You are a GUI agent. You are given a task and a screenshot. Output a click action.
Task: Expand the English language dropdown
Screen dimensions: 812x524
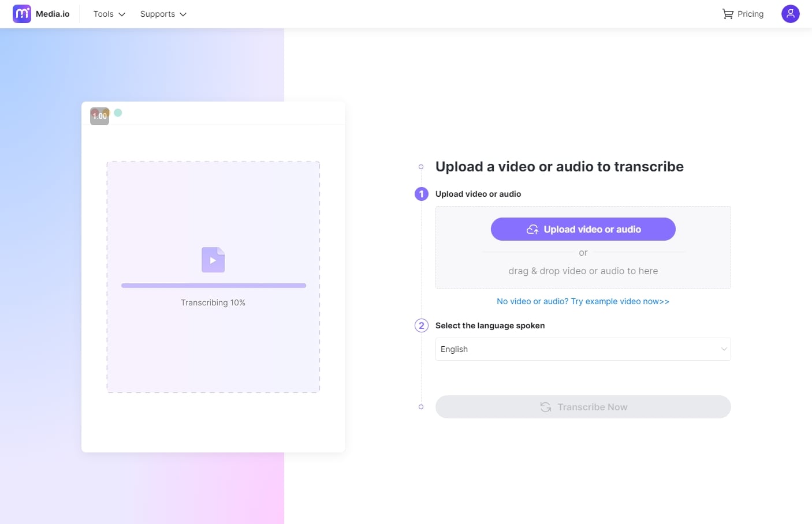click(x=723, y=349)
